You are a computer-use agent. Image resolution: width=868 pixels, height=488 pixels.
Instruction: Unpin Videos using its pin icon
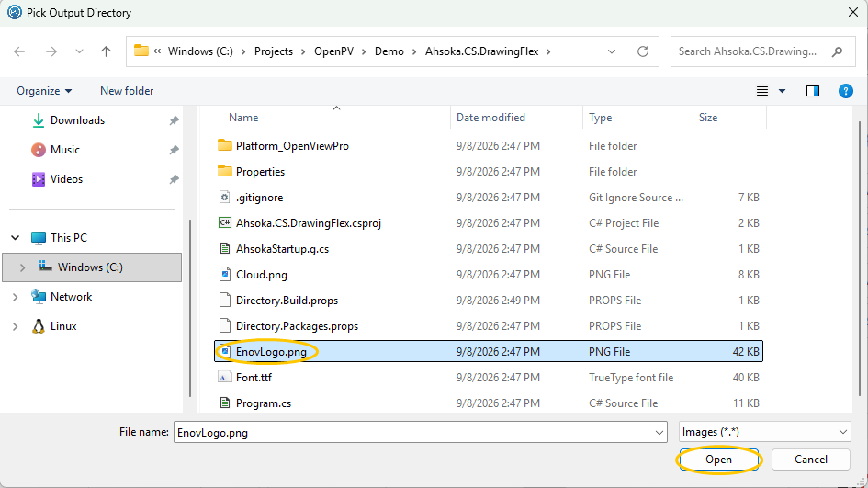pos(174,179)
